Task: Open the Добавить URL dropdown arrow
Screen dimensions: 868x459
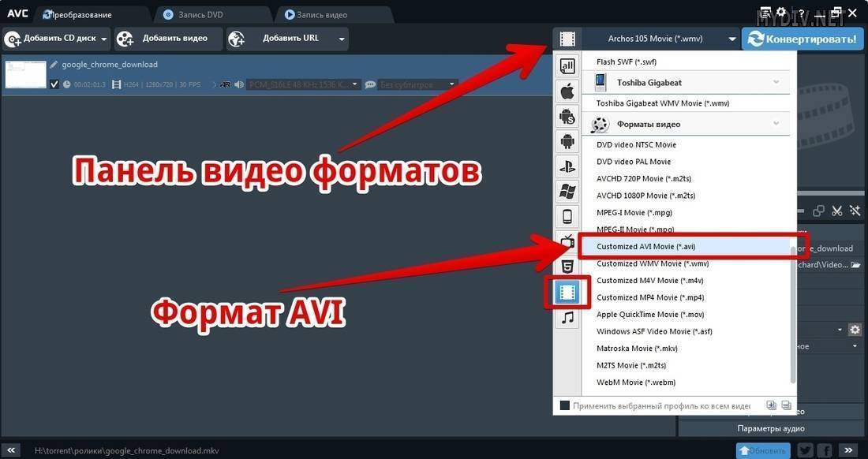Action: [342, 39]
